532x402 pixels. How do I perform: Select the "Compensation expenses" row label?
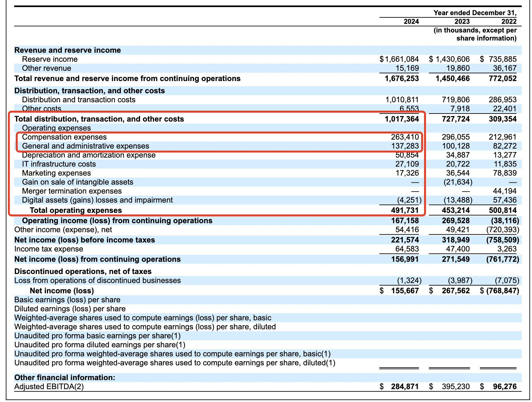[x=64, y=137]
